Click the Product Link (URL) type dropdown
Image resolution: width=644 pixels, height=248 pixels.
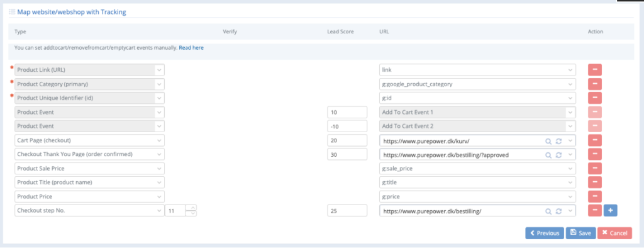tap(89, 70)
